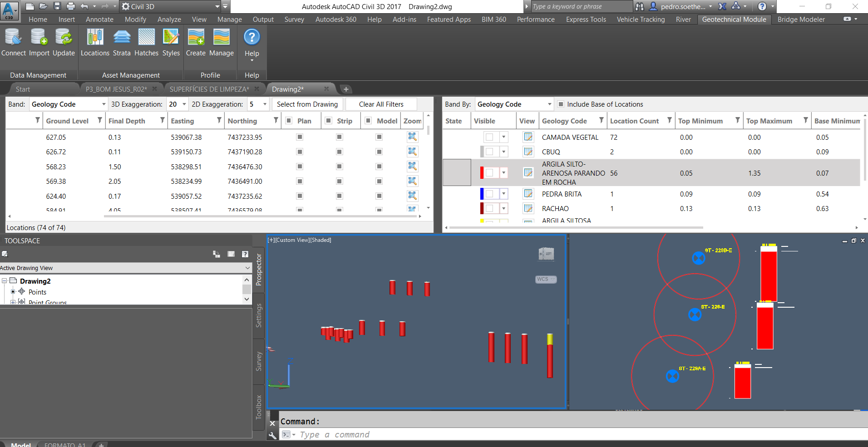Screen dimensions: 868x447
Task: Open the 3D Exaggeration dropdown
Action: (184, 104)
